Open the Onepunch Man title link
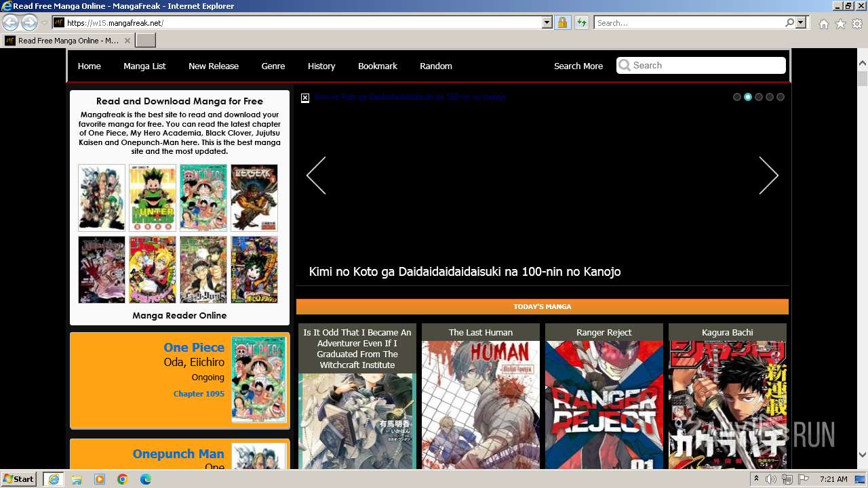Screen dimensions: 868x488 178,453
